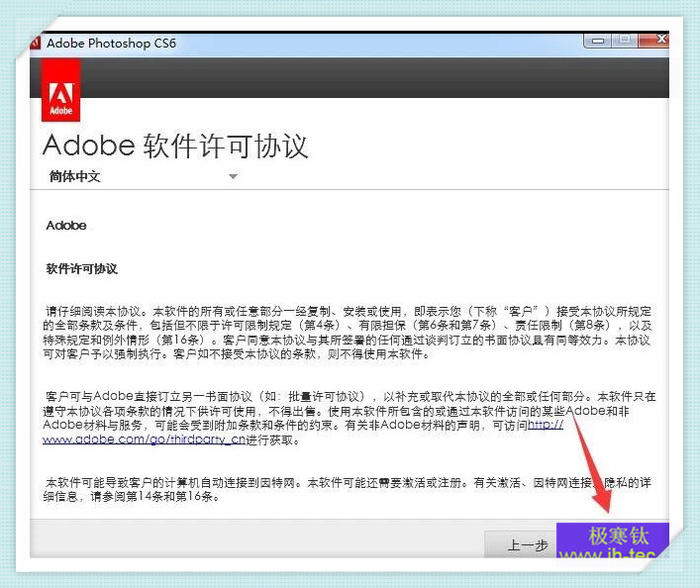Screen dimensions: 700x588
Task: Open the www.adobe.com/go/thirdparty_cn link
Action: tap(144, 440)
